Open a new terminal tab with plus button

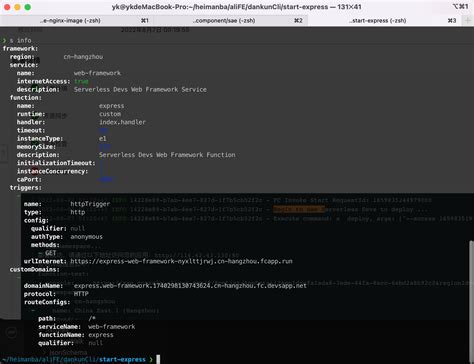[468, 21]
